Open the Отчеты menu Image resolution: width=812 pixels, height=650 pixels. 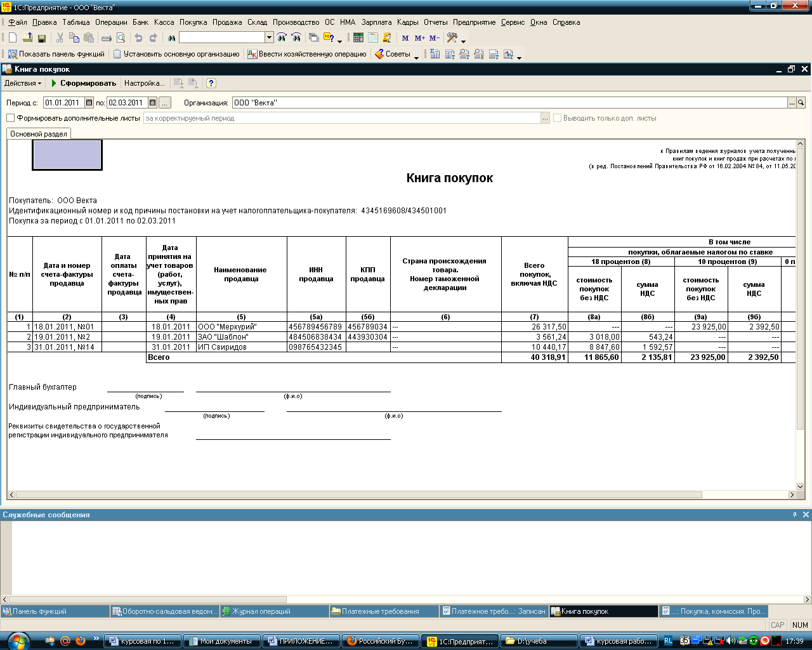[x=435, y=22]
